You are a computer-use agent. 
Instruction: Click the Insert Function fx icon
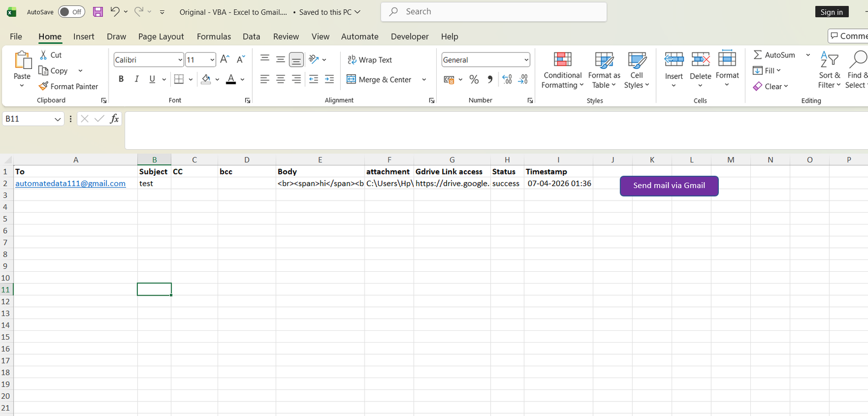tap(114, 119)
